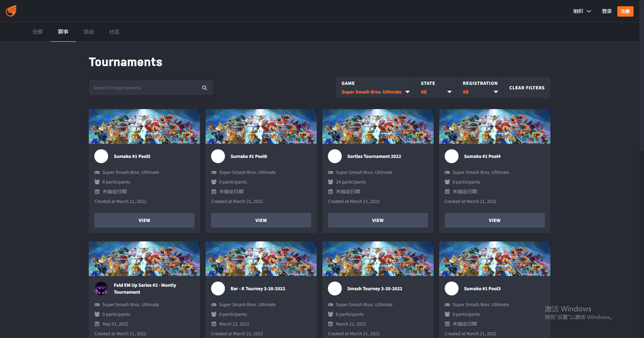Click the orange 注册 button
The image size is (644, 338).
(x=625, y=11)
